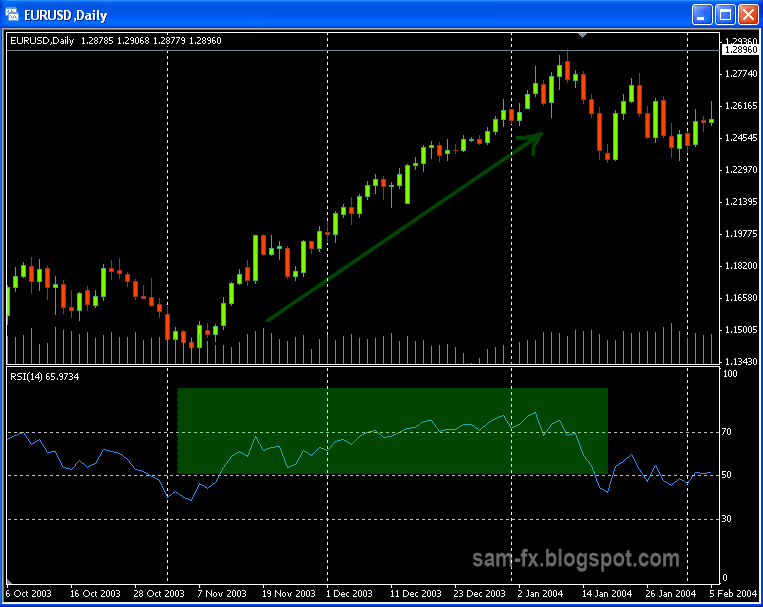This screenshot has height=607, width=763.
Task: Click the RSI scale value 100
Action: [x=730, y=374]
